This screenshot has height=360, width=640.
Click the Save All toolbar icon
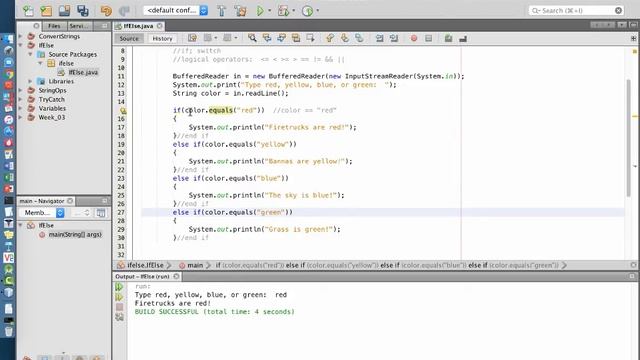[82, 11]
